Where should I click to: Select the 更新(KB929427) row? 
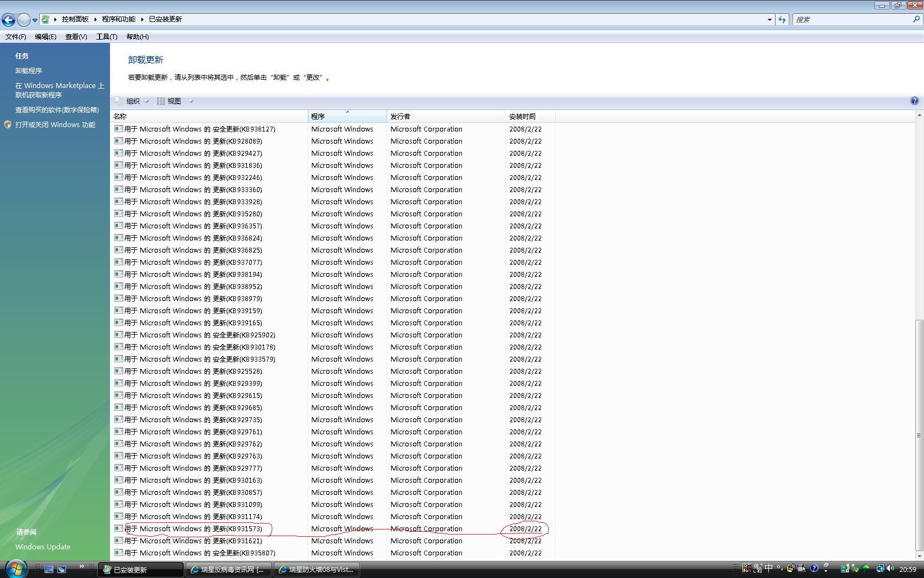(334, 154)
